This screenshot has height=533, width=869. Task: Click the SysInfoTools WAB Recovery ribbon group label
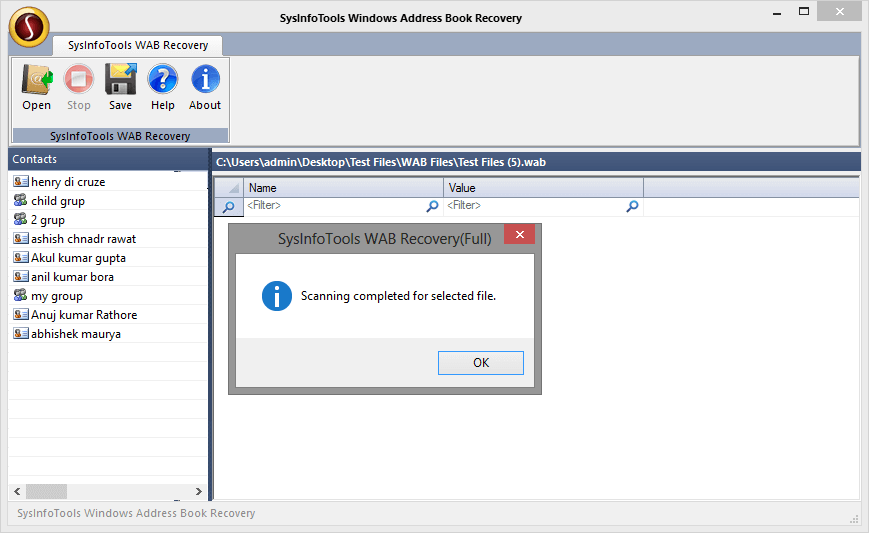[120, 136]
